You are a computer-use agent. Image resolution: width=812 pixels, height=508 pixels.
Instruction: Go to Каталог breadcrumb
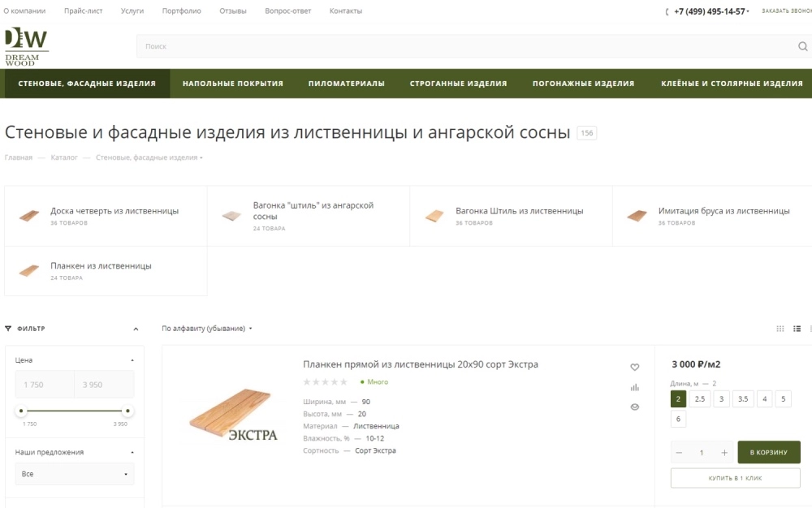[x=64, y=157]
